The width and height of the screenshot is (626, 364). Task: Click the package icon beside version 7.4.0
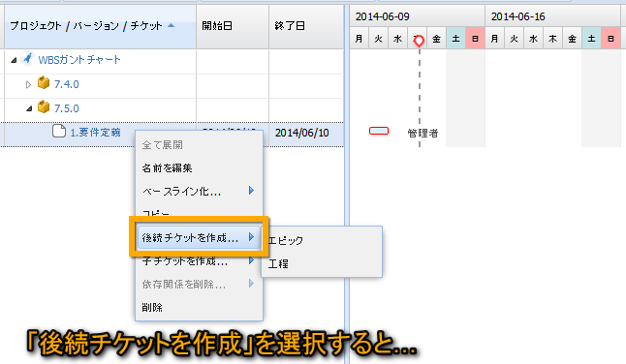[44, 83]
